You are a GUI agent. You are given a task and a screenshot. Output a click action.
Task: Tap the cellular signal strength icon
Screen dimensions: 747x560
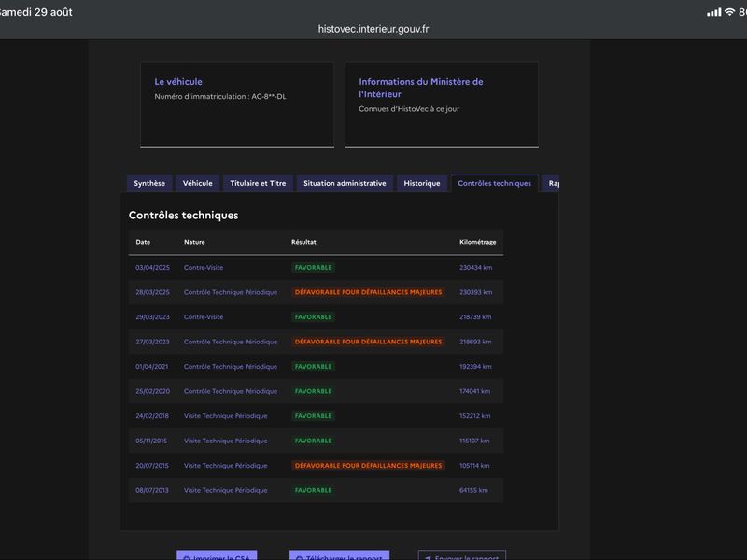pos(713,12)
